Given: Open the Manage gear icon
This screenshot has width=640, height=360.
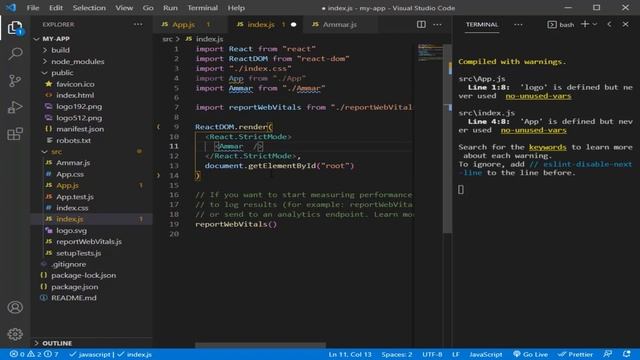Looking at the screenshot, I should coord(15,334).
